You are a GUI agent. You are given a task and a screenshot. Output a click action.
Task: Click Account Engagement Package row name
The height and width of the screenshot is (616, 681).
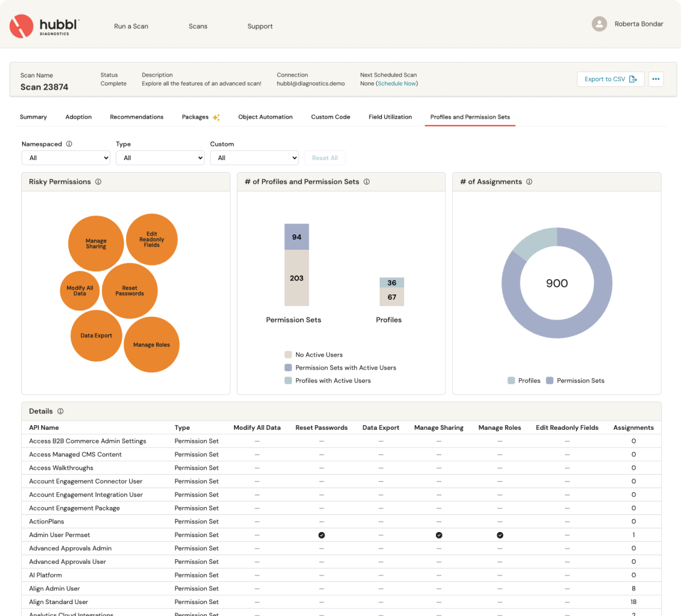(74, 508)
